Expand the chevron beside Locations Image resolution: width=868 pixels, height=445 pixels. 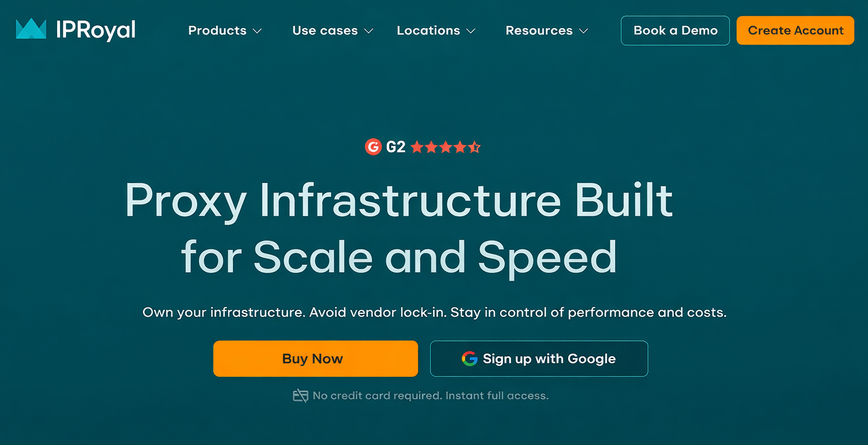(471, 31)
